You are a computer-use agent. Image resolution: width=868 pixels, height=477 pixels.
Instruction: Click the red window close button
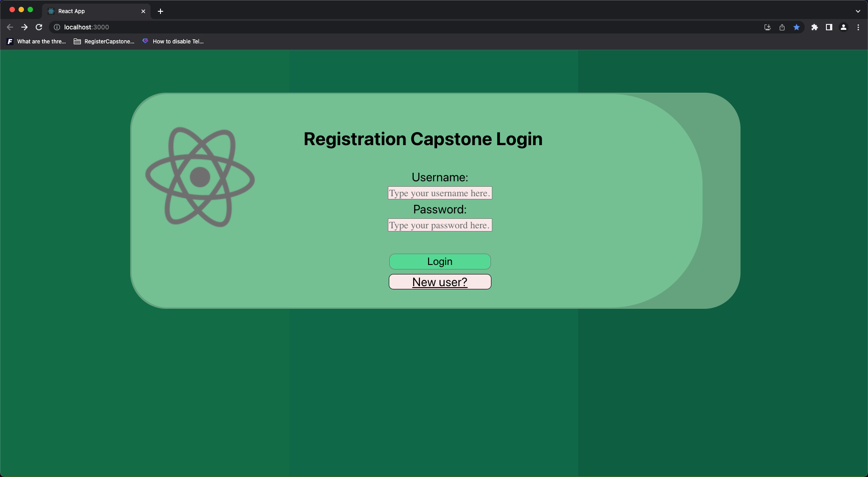12,9
